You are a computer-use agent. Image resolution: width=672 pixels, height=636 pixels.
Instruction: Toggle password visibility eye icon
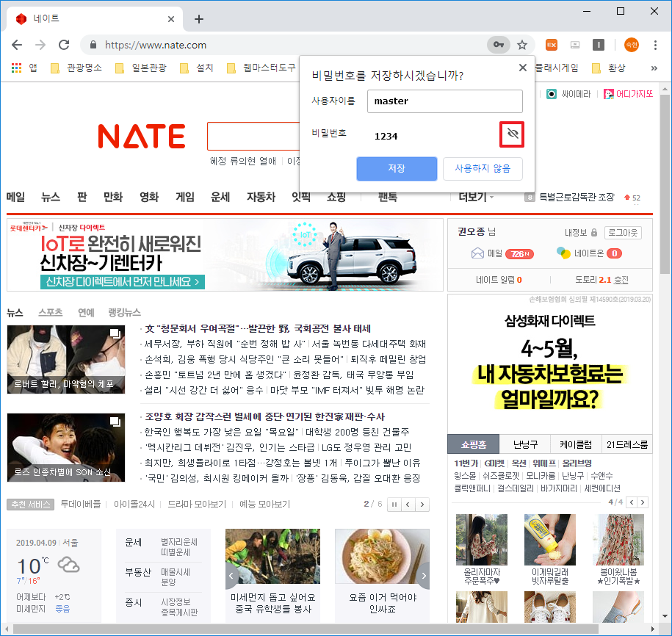tap(512, 134)
